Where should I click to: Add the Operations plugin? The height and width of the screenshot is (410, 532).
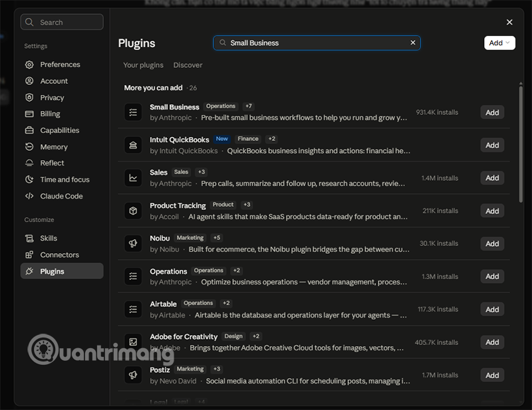coord(492,276)
